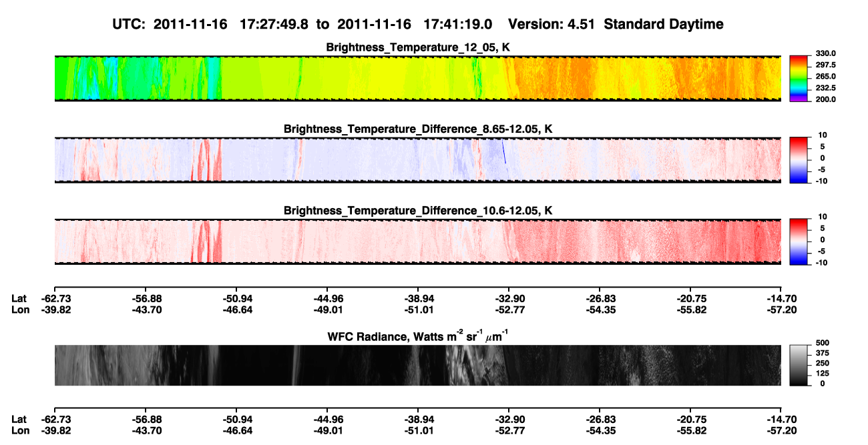This screenshot has height=445, width=868.
Task: Click longitude -55.82 under the WFC Radiance plot
Action: coord(690,431)
